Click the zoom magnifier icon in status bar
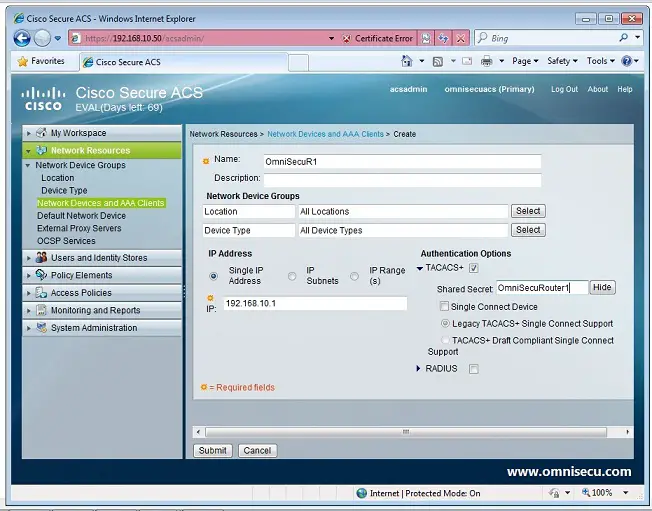Screen dimensions: 652x511 (586, 493)
